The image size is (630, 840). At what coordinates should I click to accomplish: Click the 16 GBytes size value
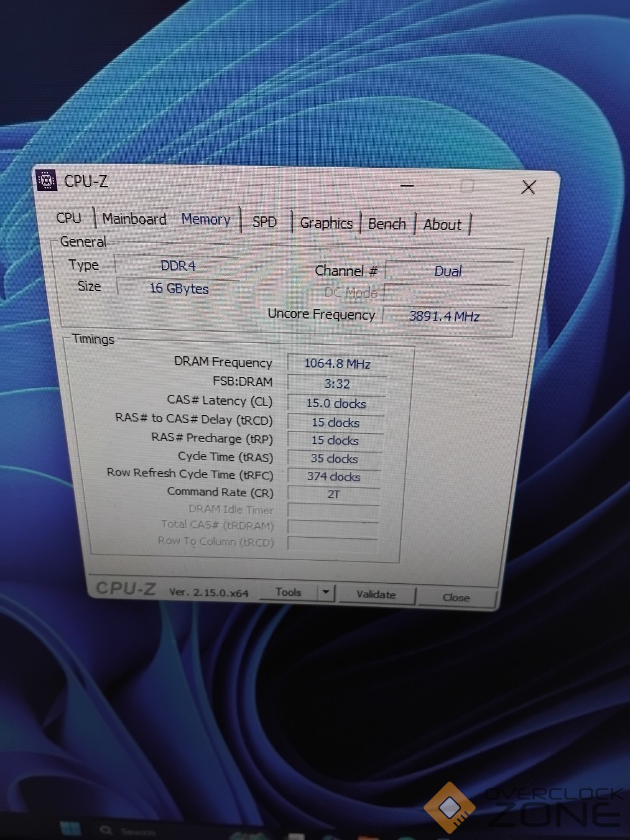tap(179, 288)
